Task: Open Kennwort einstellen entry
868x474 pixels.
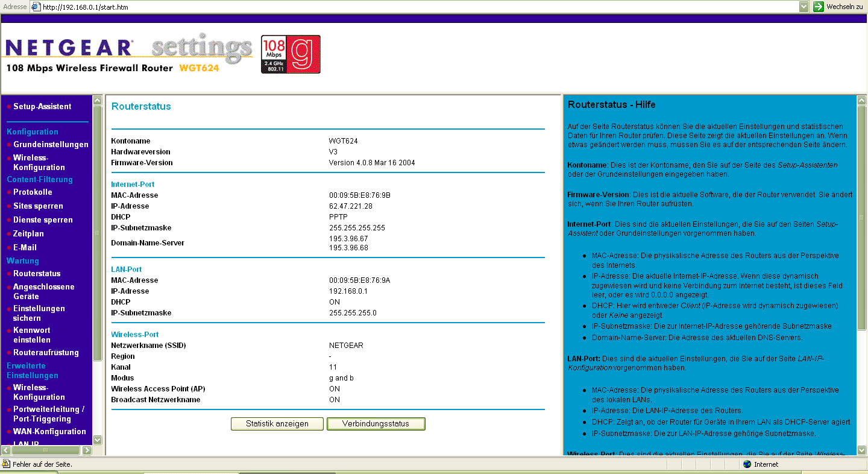Action: [x=32, y=335]
